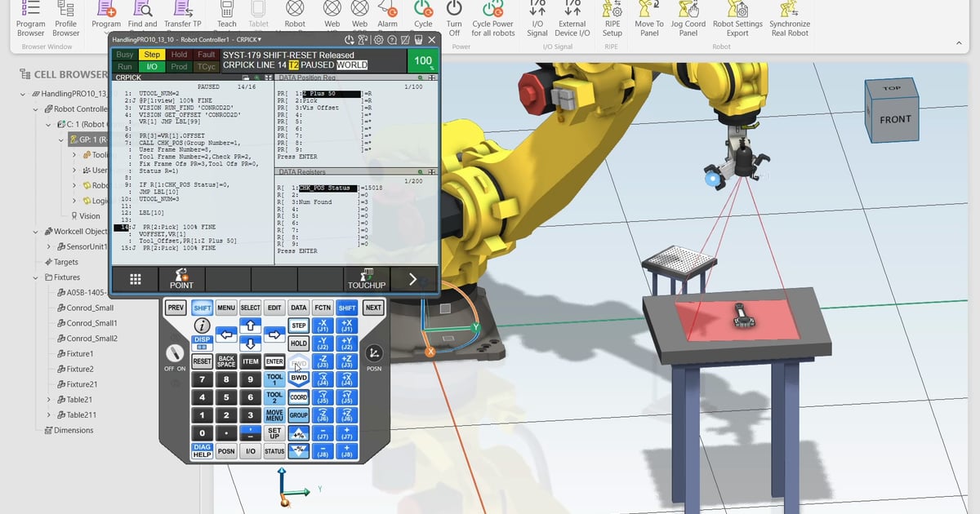Turn Off robot power icon

(454, 19)
